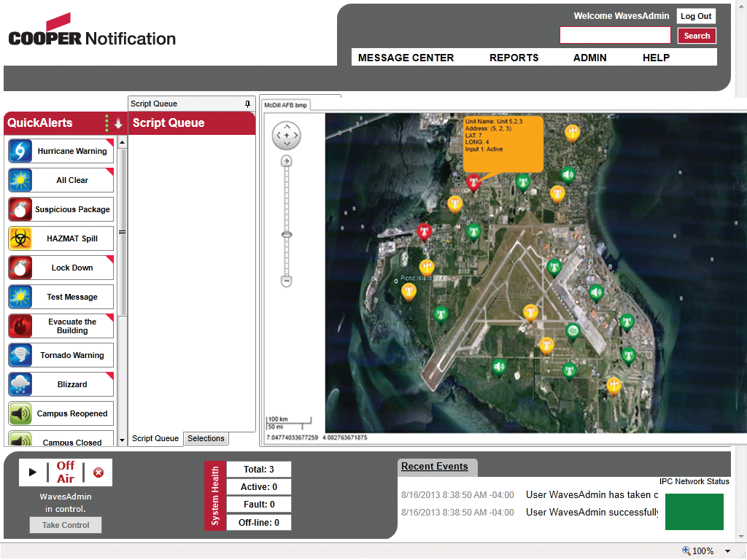Click the map zoom slider handle

point(287,235)
